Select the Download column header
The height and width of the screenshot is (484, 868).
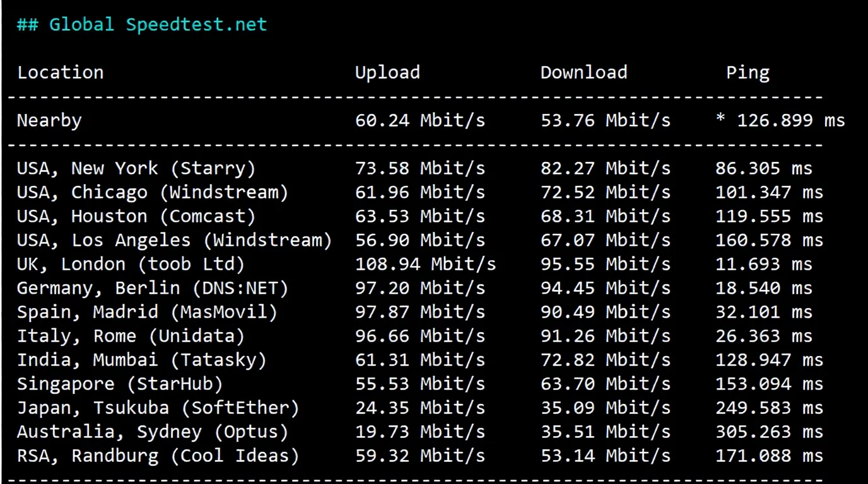point(583,72)
